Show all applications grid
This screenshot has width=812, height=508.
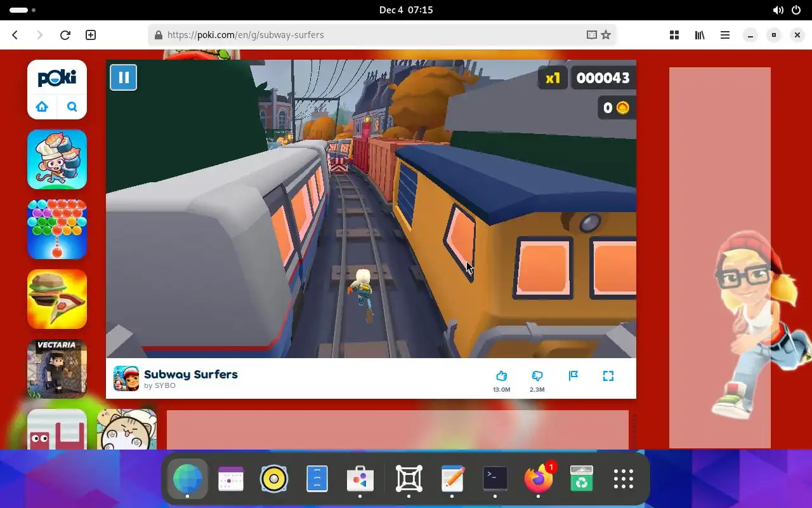[x=624, y=479]
